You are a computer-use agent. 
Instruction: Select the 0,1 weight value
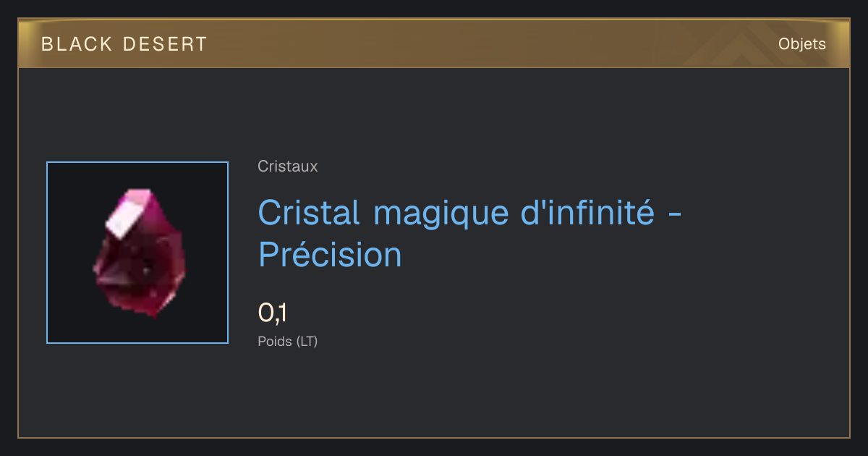pyautogui.click(x=273, y=313)
